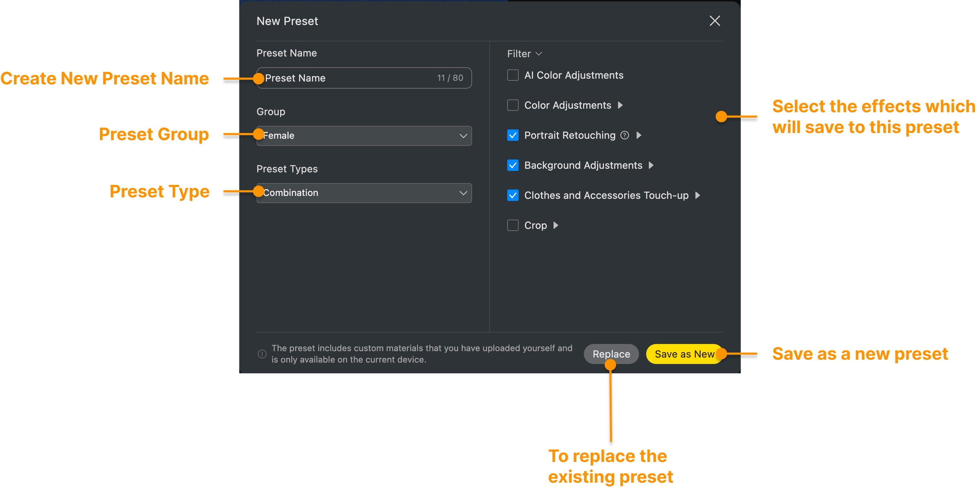Disable Clothes and Accessories Touch-up checkbox

click(513, 195)
